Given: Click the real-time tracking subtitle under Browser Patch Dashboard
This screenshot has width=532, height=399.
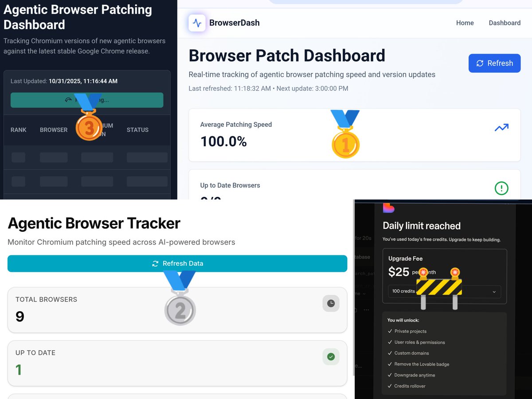Looking at the screenshot, I should (x=312, y=74).
